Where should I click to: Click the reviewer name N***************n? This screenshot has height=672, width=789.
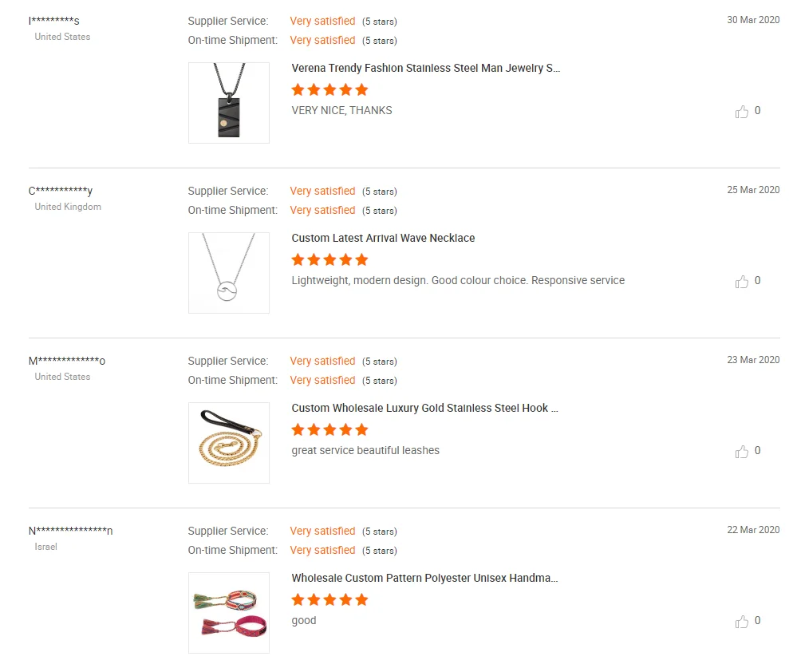click(x=70, y=531)
